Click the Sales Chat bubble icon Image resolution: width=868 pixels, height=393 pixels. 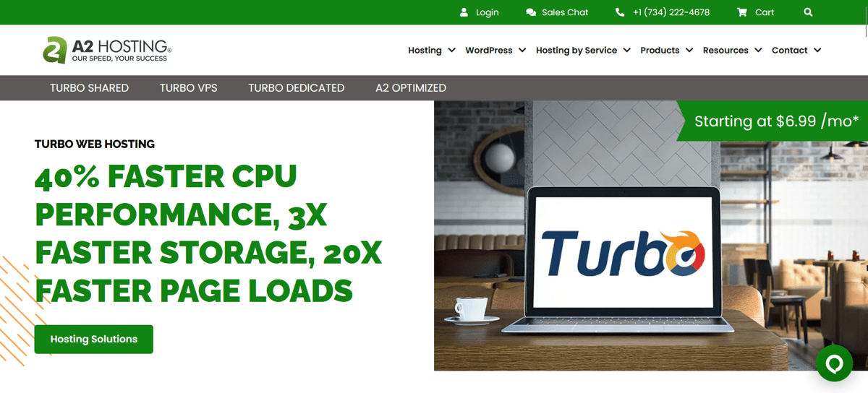click(531, 12)
